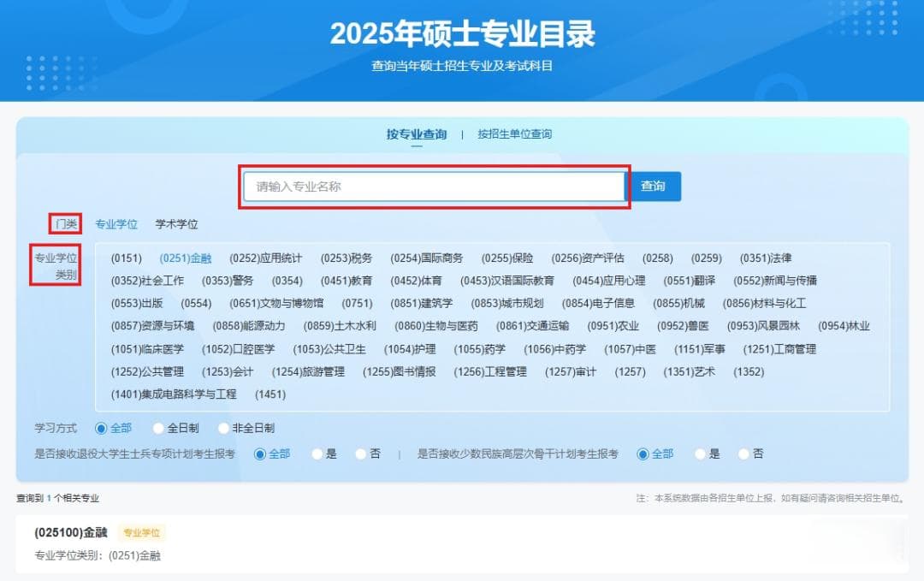
Task: Choose category (0859)土木水利
Action: (340, 326)
